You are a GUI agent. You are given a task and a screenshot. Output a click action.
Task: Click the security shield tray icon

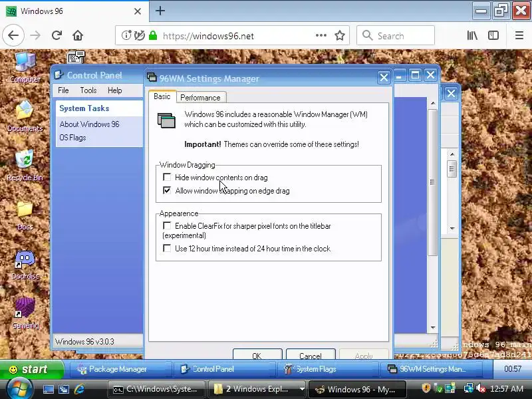(426, 388)
